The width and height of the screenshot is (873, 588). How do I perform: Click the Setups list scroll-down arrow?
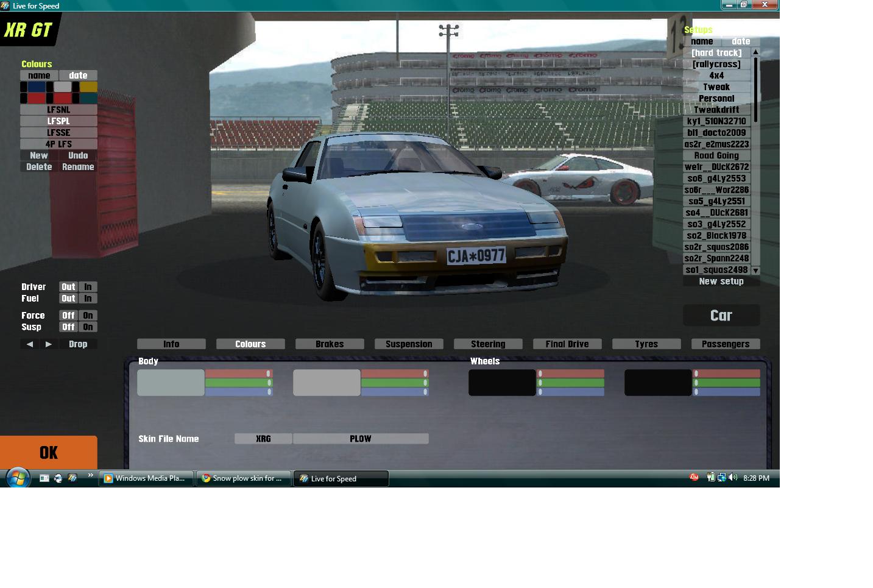755,270
